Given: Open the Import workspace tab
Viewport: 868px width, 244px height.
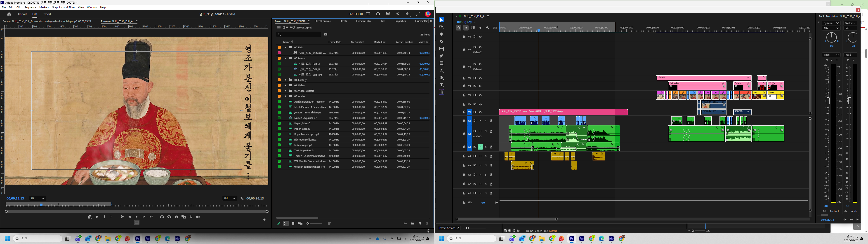Looking at the screenshot, I should coord(23,14).
